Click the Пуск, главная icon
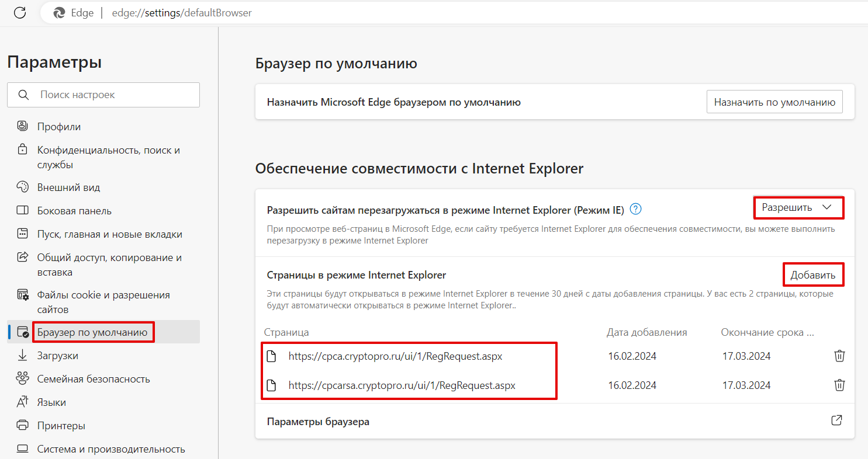 [x=23, y=234]
